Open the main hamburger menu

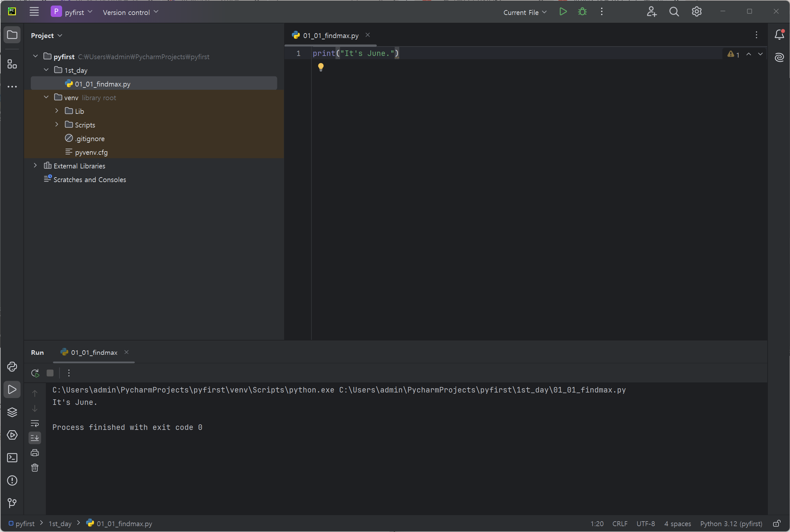point(34,12)
